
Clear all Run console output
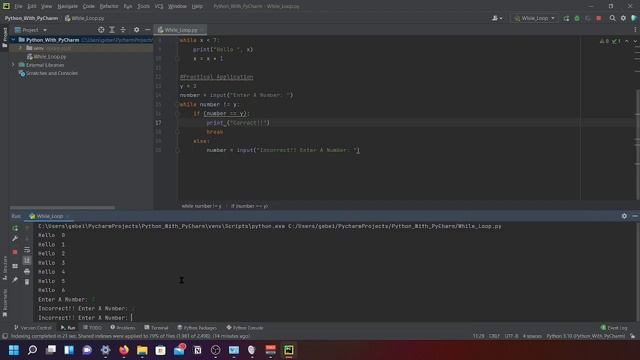(27, 282)
